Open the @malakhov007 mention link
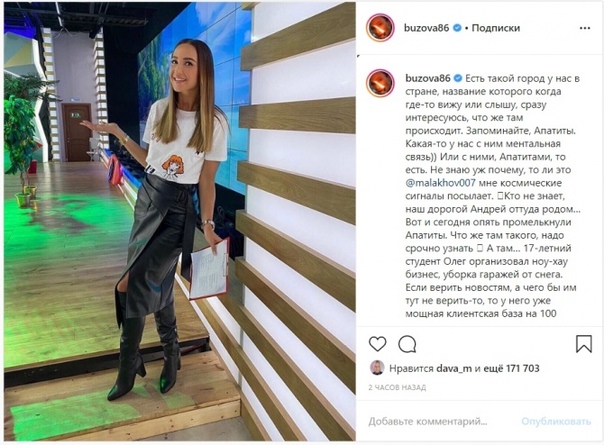Viewport: 604px width, 445px height. click(440, 183)
